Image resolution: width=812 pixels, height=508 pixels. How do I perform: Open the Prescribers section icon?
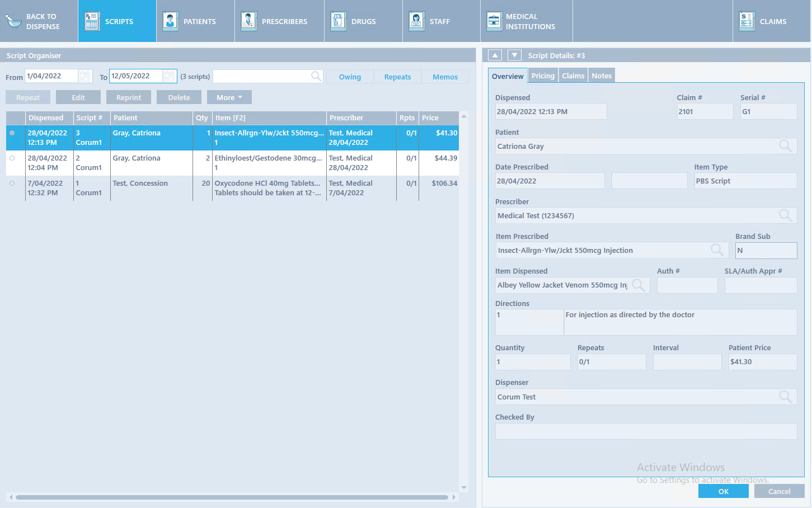tap(248, 21)
